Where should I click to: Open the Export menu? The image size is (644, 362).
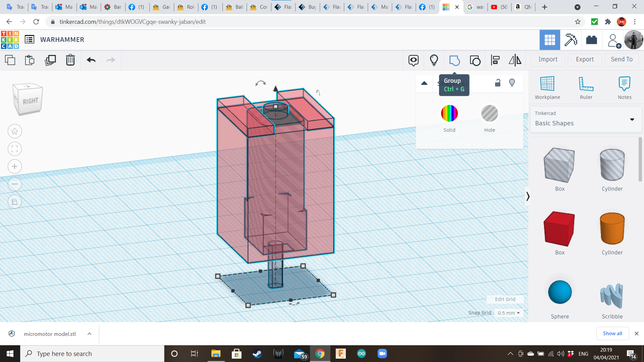(x=585, y=59)
